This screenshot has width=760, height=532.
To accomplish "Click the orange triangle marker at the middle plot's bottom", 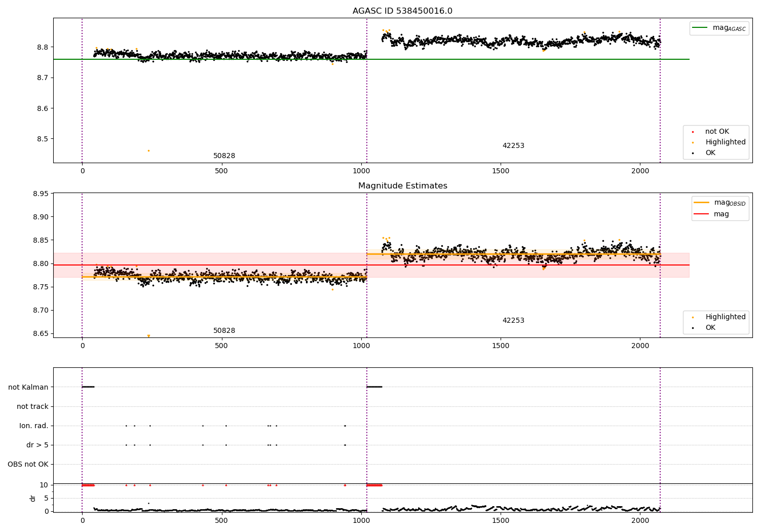I will 148,336.
